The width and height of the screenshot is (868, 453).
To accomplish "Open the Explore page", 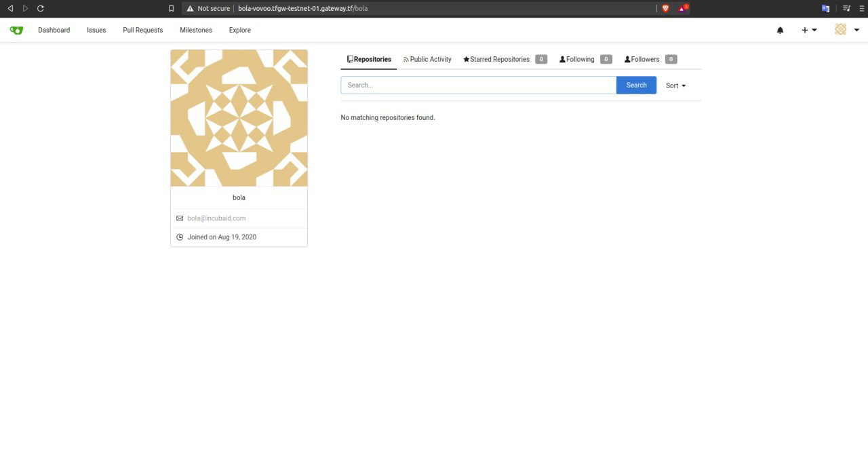I will point(239,30).
